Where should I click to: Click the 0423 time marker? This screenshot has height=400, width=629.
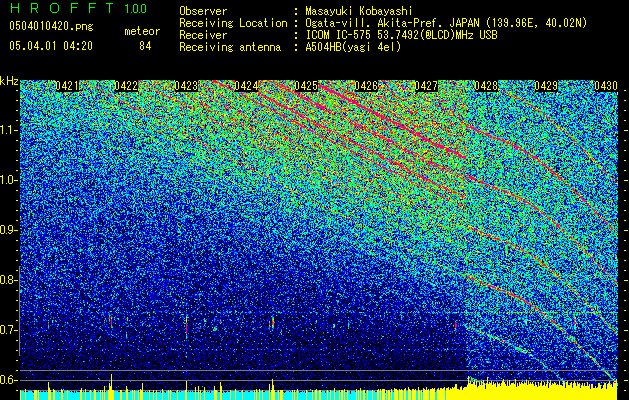click(186, 86)
